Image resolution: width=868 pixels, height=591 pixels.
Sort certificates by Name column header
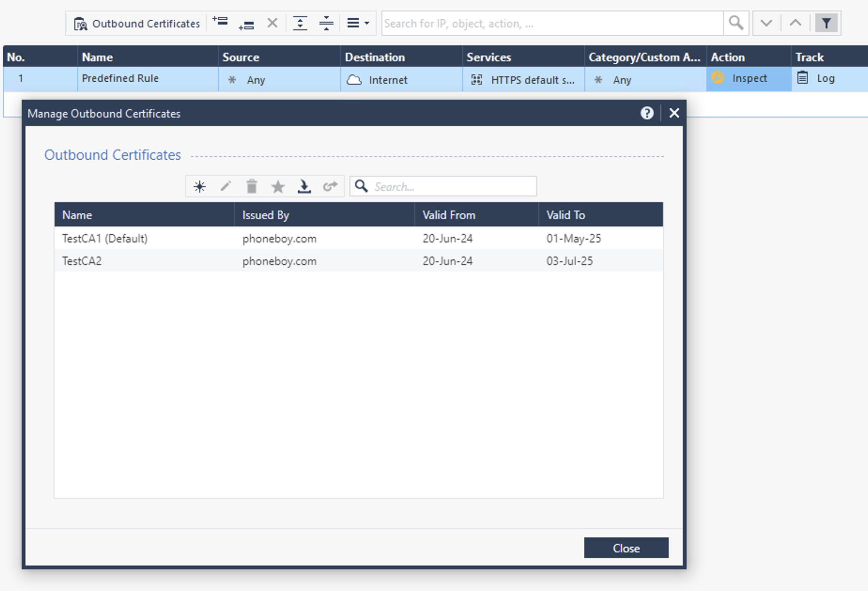click(145, 215)
